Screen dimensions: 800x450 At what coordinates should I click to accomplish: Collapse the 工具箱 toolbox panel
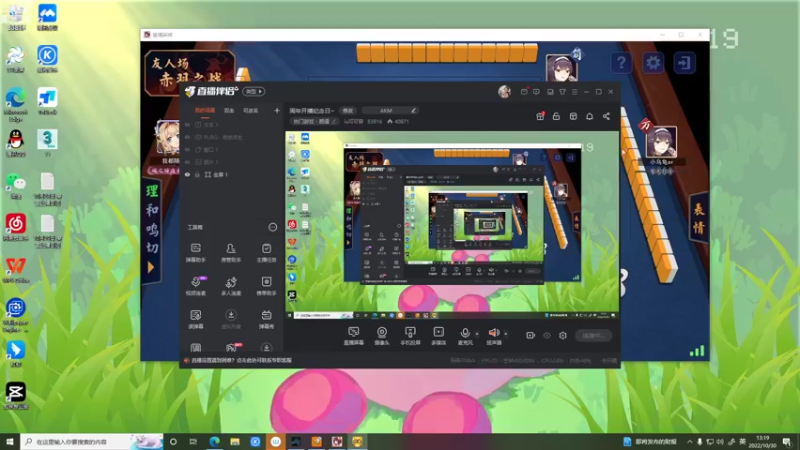pos(273,227)
